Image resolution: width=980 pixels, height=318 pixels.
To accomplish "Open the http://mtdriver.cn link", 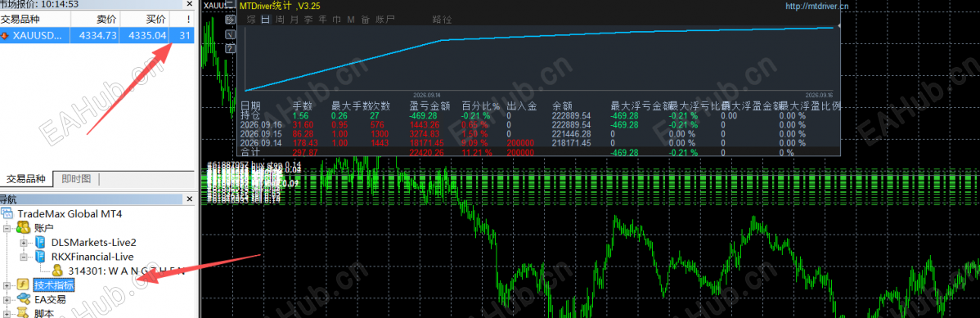I will pos(817,7).
